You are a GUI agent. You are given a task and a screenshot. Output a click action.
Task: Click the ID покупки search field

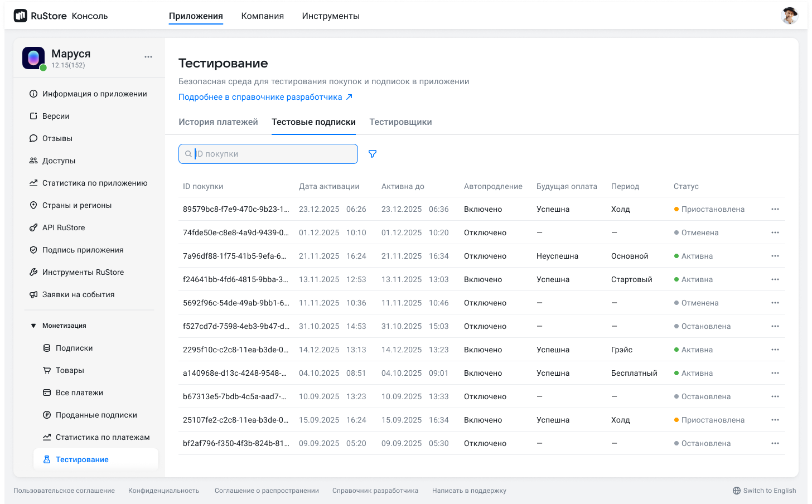268,154
